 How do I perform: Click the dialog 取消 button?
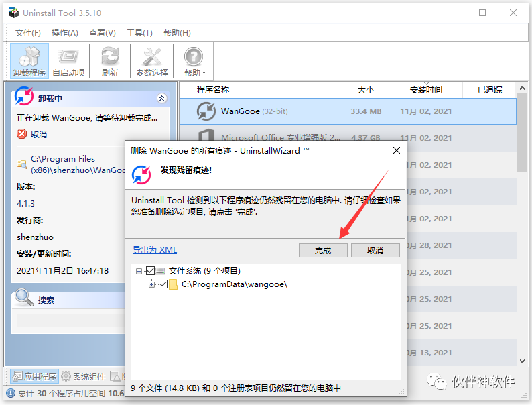point(375,251)
